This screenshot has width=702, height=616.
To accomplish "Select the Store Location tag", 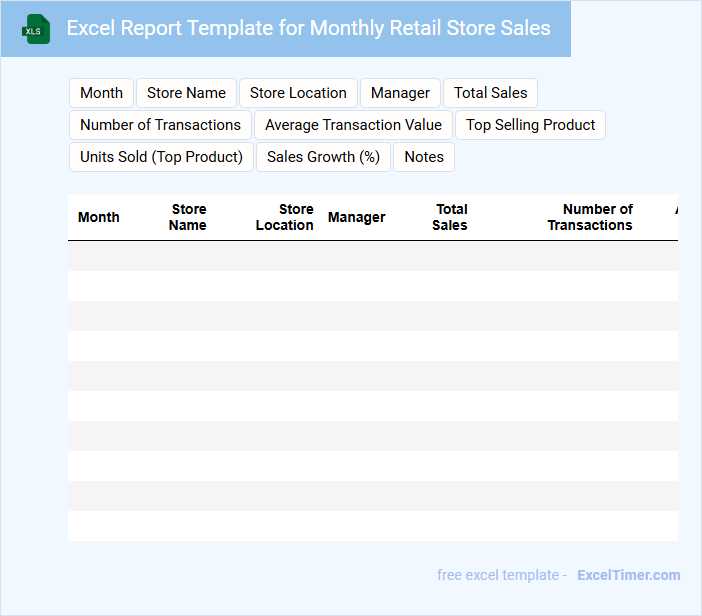I will 298,93.
